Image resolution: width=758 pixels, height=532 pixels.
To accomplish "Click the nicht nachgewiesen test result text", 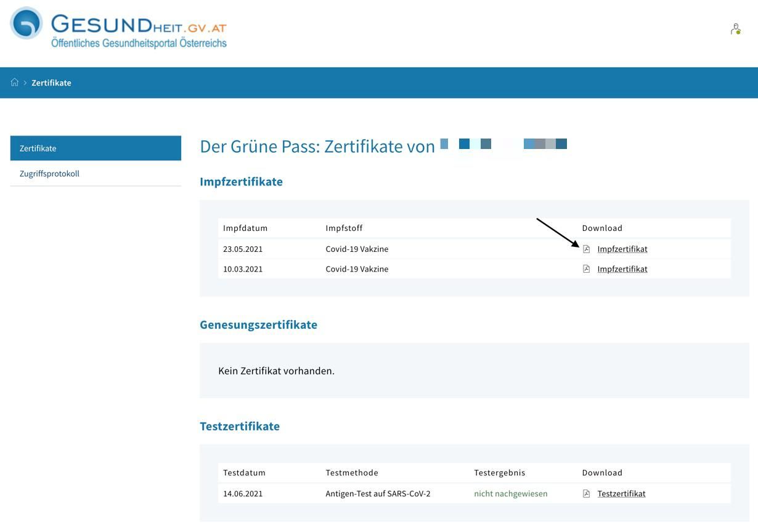I will pyautogui.click(x=510, y=493).
